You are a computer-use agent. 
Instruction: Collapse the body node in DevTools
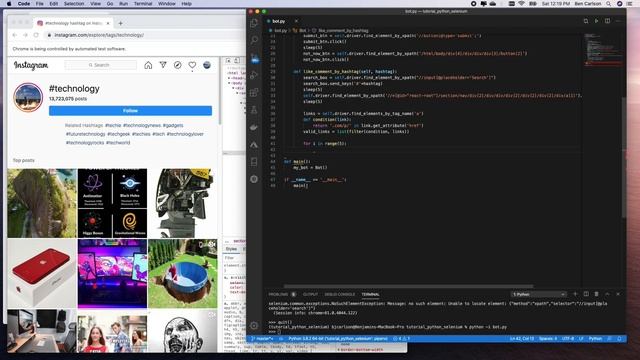point(229,83)
